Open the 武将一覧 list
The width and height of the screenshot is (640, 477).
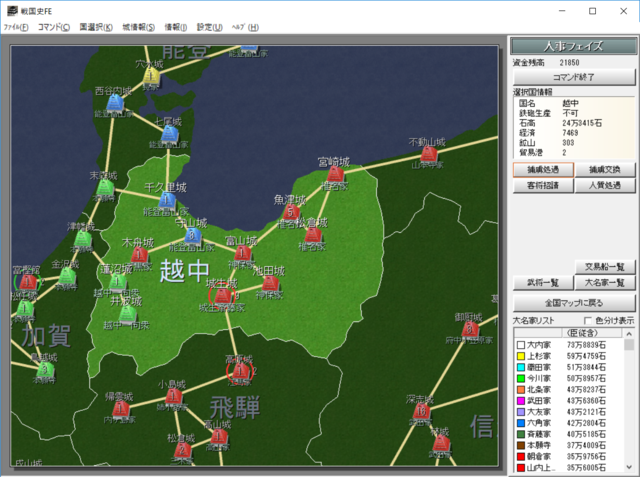coord(543,283)
